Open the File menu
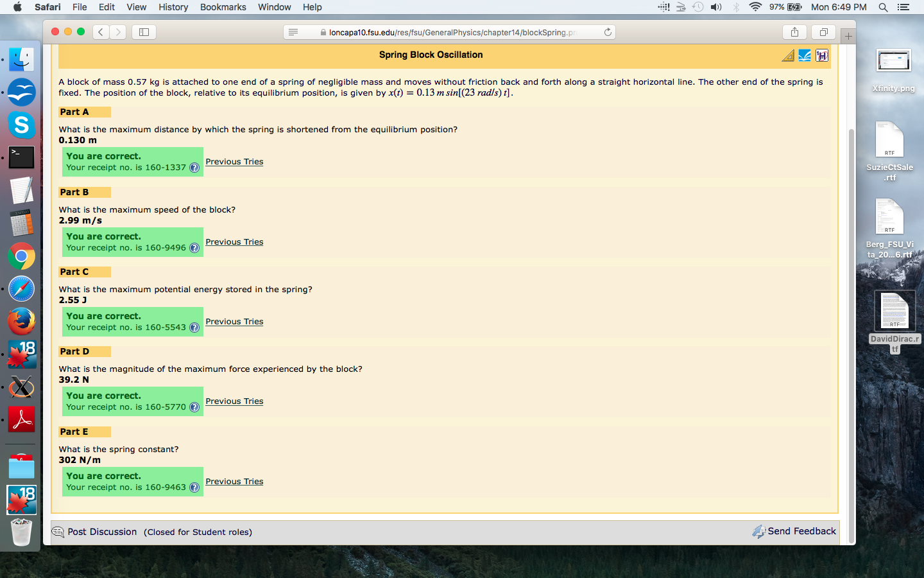Screen dimensions: 924x578 80,7
